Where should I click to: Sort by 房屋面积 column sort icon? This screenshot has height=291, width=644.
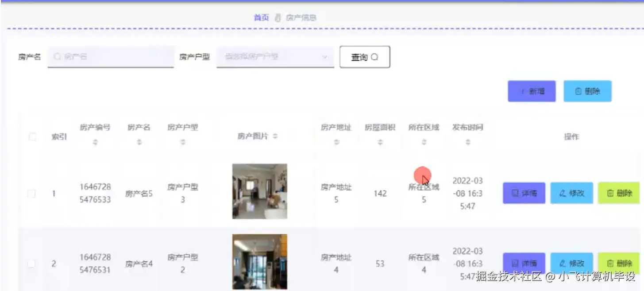tap(380, 142)
